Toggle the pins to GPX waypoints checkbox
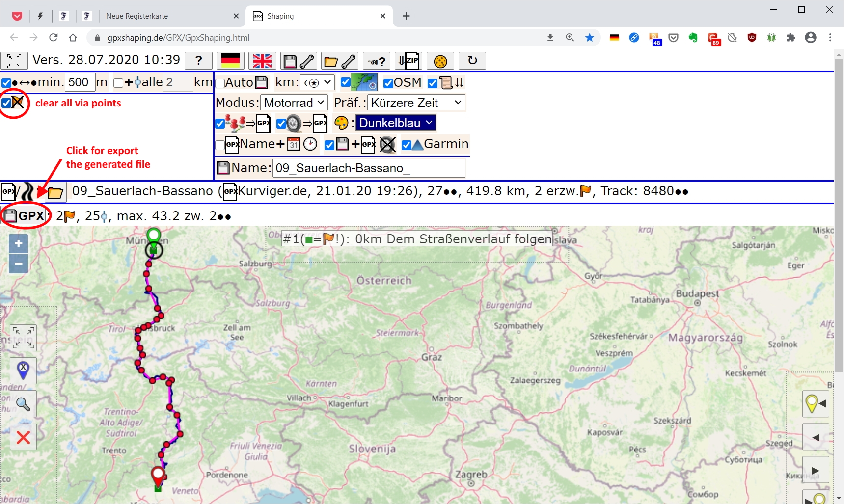 220,124
